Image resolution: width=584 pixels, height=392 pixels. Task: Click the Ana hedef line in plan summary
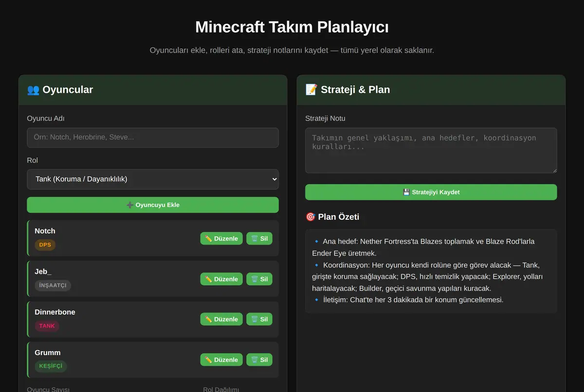(x=423, y=247)
